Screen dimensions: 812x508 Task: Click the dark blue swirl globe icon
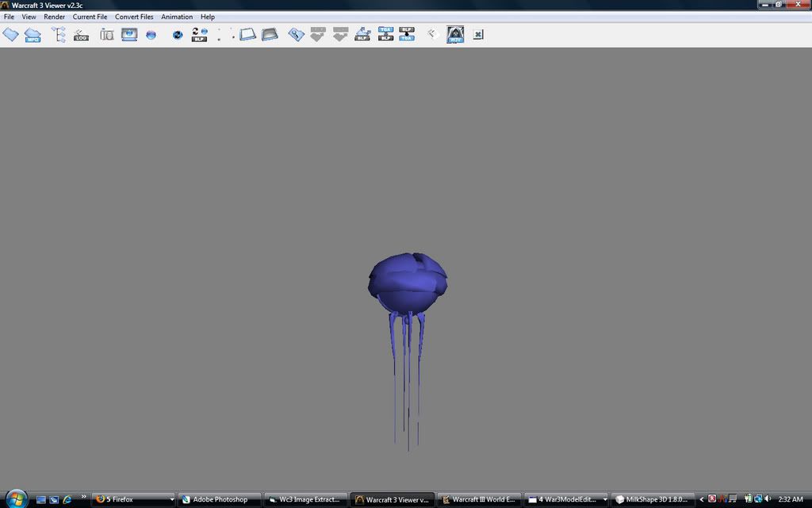point(178,35)
